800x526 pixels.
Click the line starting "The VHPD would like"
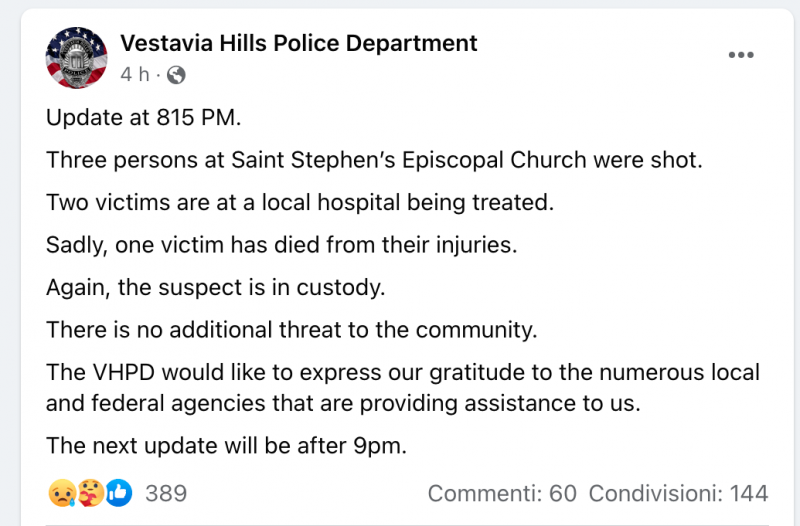pyautogui.click(x=402, y=373)
